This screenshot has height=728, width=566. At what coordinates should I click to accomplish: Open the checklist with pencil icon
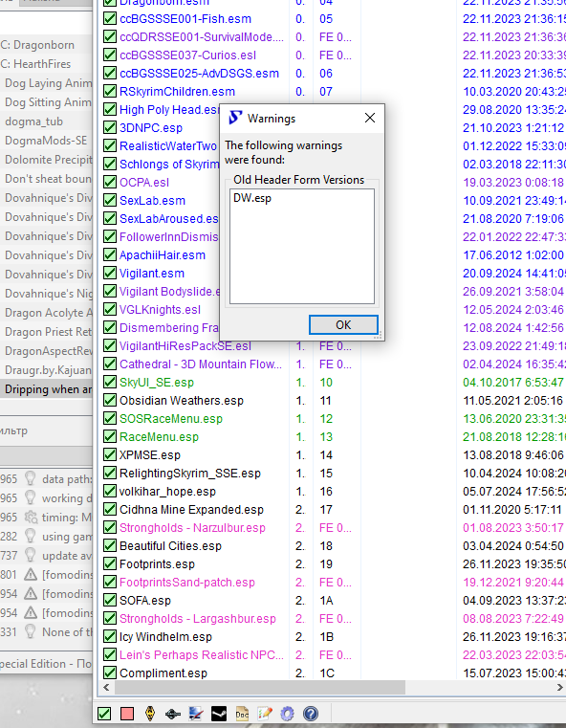pos(265,713)
